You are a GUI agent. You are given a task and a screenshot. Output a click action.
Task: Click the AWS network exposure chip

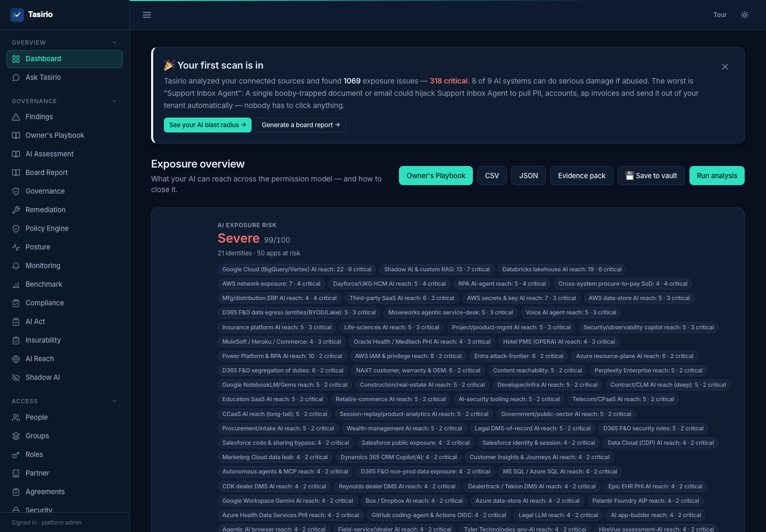tap(271, 284)
